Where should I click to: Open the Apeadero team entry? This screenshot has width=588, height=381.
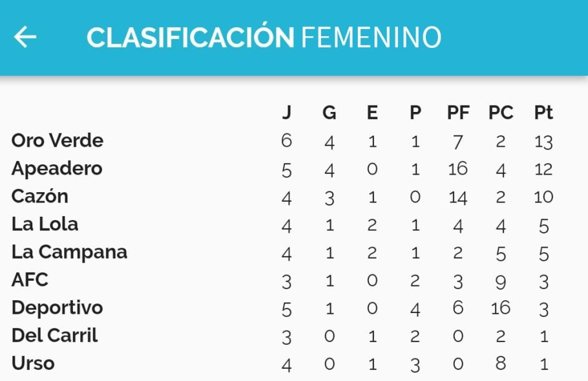(x=57, y=168)
